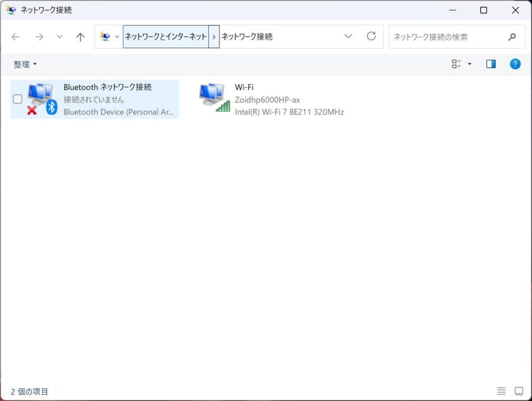
Task: Tick the Bluetooth ネットワーク接続 checkbox
Action: (x=17, y=99)
